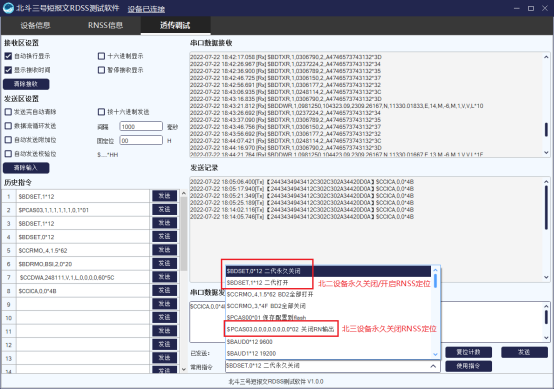Screen dimensions: 554x390
Task: Minimize the application window
Action: click(517, 8)
